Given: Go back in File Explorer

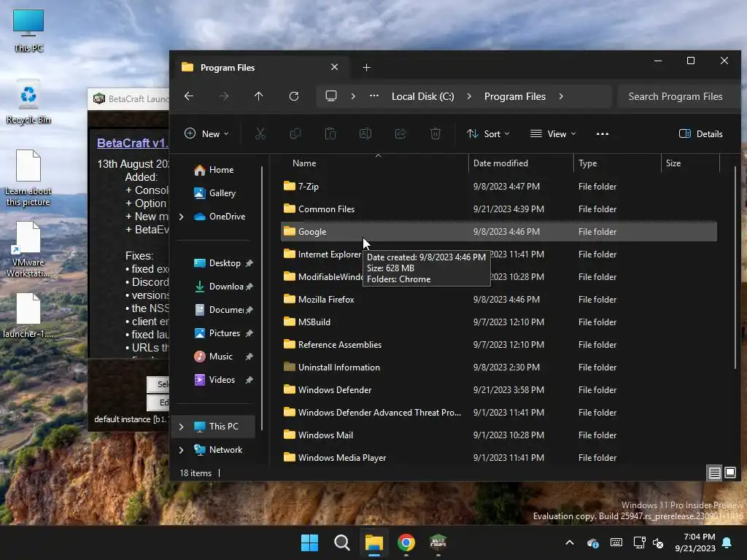Looking at the screenshot, I should [x=189, y=96].
